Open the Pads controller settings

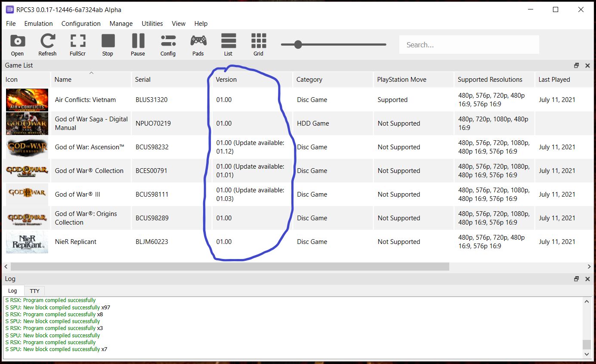[x=198, y=45]
